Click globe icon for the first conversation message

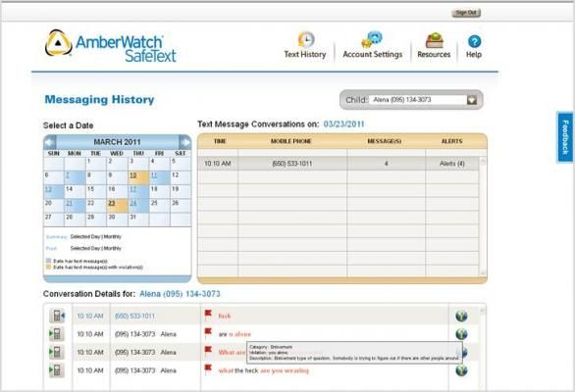[x=461, y=316]
